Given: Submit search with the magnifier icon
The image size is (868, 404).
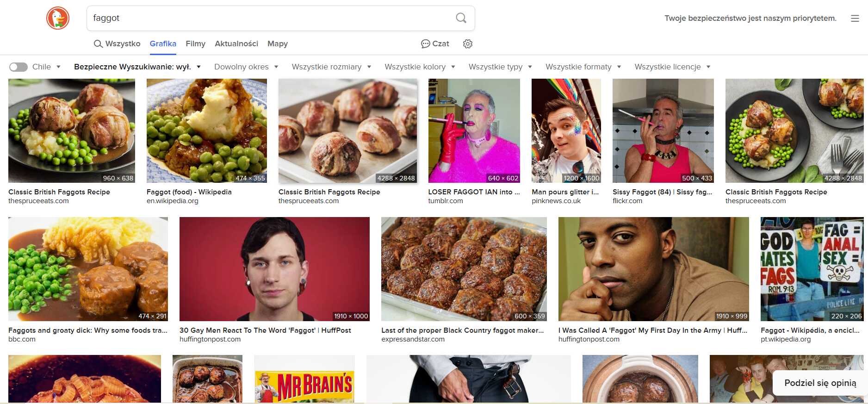Looking at the screenshot, I should pyautogui.click(x=461, y=18).
